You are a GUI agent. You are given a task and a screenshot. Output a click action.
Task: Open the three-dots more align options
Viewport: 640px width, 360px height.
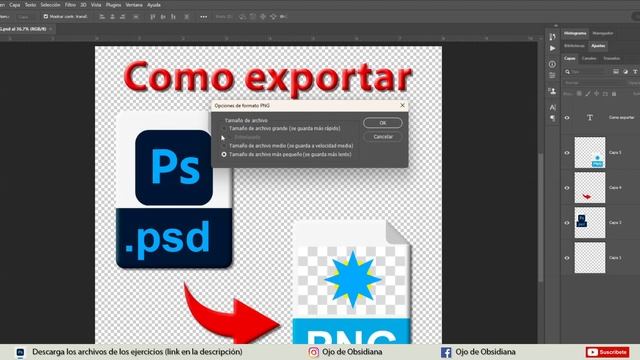pos(204,17)
